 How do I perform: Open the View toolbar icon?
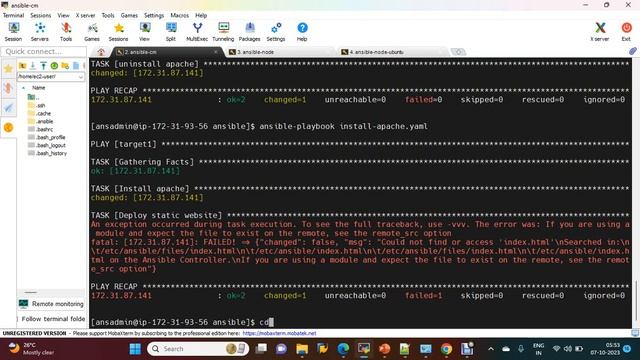[x=144, y=32]
